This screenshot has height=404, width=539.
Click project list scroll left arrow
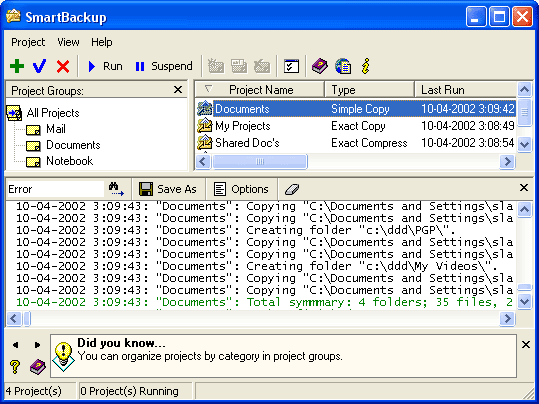click(203, 162)
